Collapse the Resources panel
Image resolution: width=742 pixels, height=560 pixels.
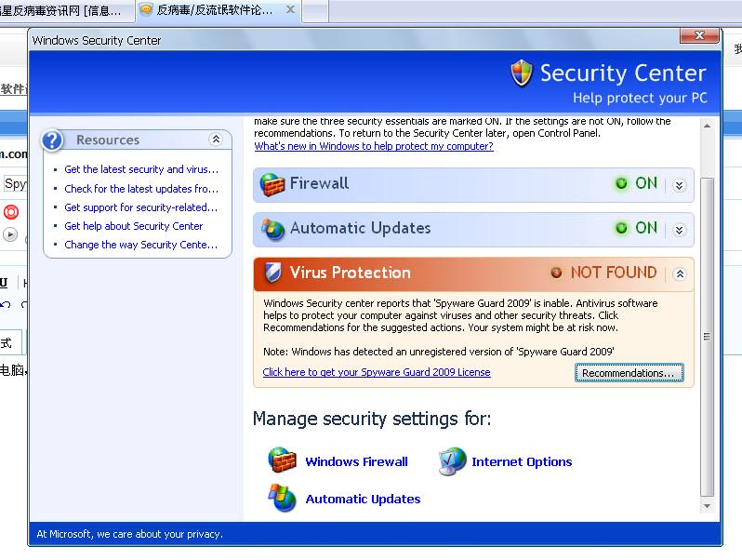216,140
